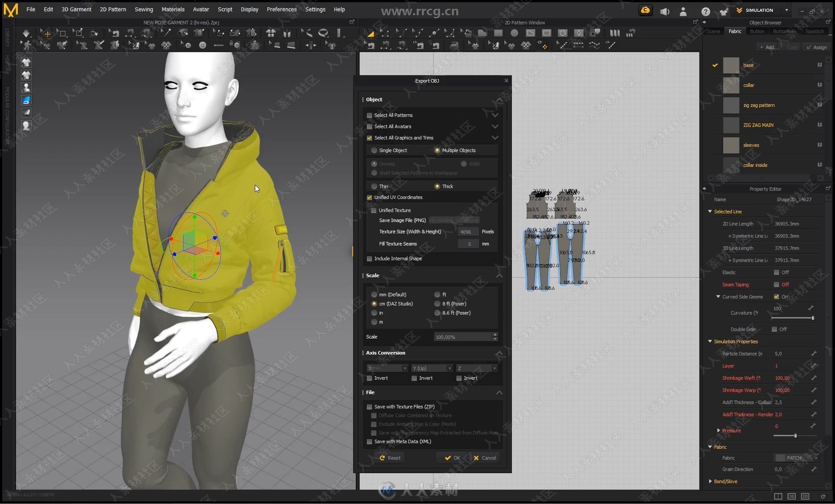This screenshot has width=835, height=504.
Task: Toggle Multiple Objects radio button
Action: 437,150
